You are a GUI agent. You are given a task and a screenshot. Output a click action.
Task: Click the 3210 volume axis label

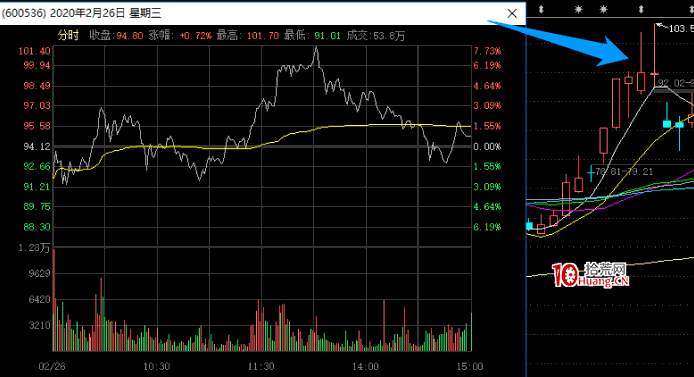coord(39,326)
